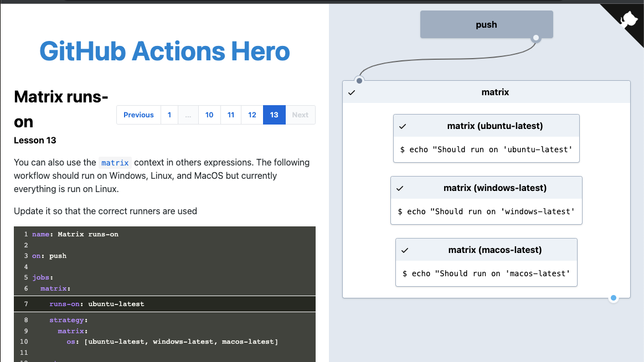Screen dimensions: 644x362
Task: Click the checkmark icon beside matrix job header
Action: pos(352,93)
